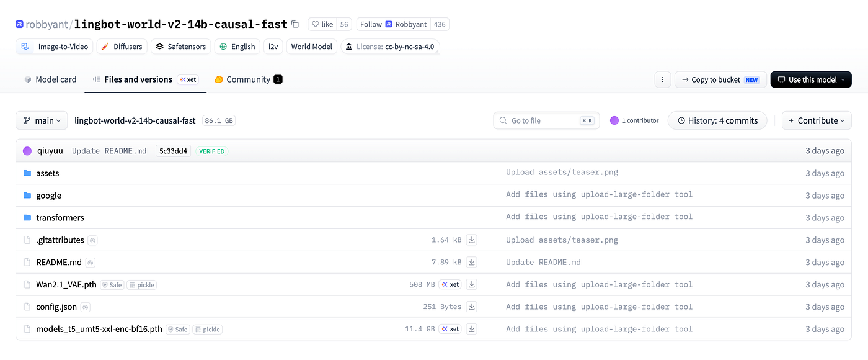Open the cc-by-nc-sa-4.0 license tag
868x360 pixels.
click(391, 47)
